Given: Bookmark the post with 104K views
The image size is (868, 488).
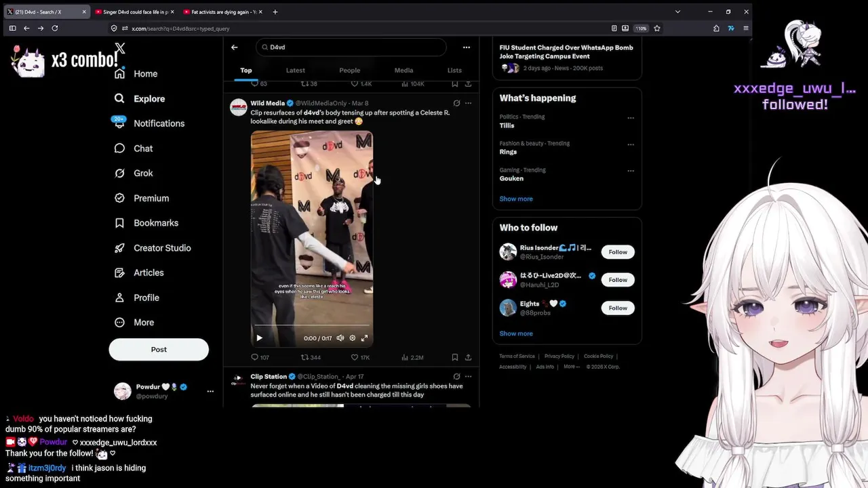Looking at the screenshot, I should tap(454, 84).
